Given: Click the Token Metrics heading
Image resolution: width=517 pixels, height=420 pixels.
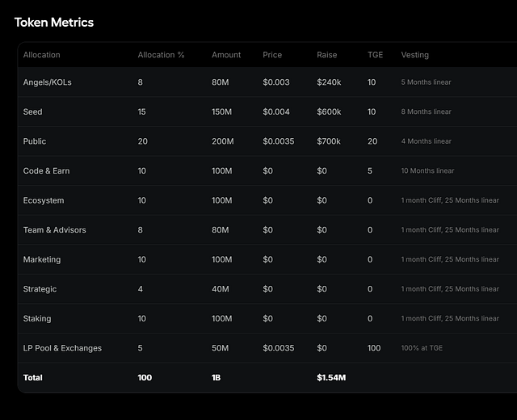Looking at the screenshot, I should tap(54, 23).
